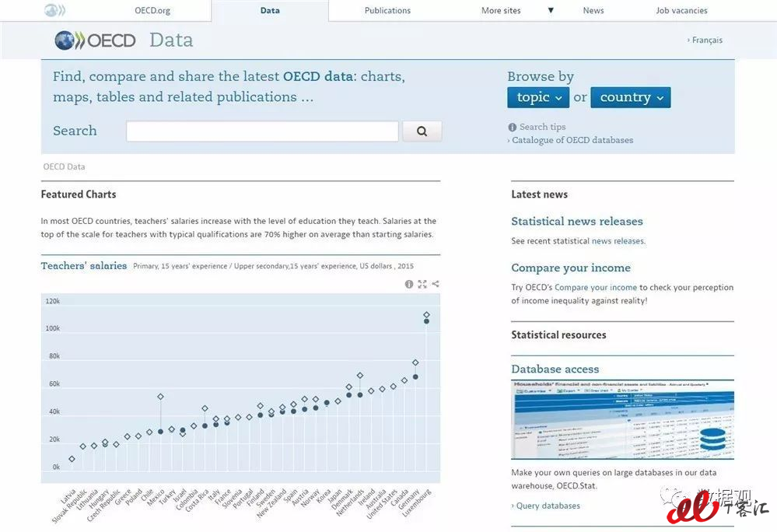Click the magnifying glass search button
This screenshot has height=532, width=777.
pyautogui.click(x=422, y=131)
